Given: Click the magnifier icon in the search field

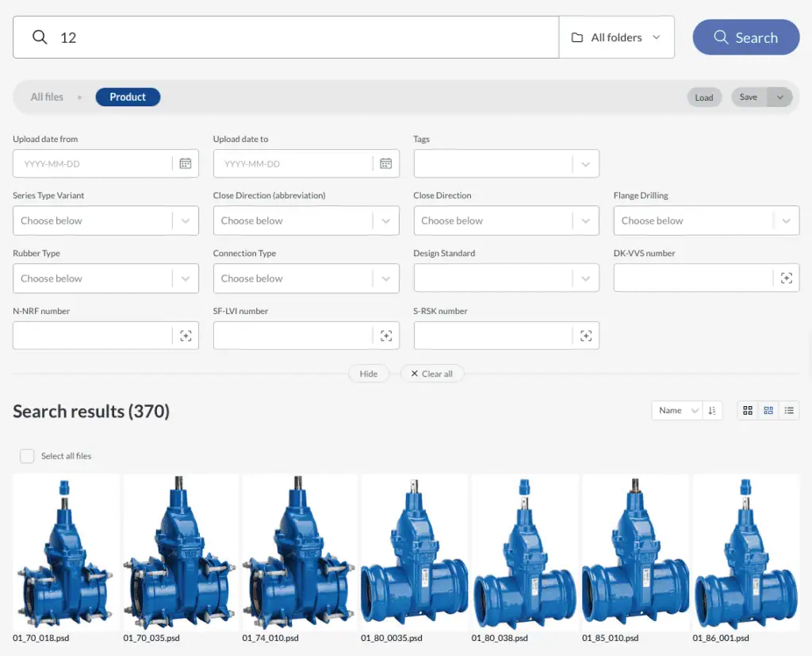Looking at the screenshot, I should (40, 37).
